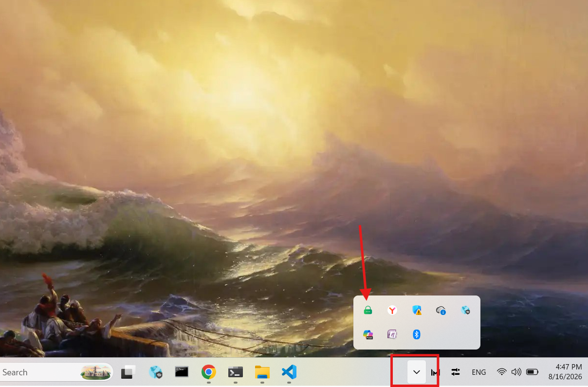Open the Bluetooth tray icon

pos(417,334)
